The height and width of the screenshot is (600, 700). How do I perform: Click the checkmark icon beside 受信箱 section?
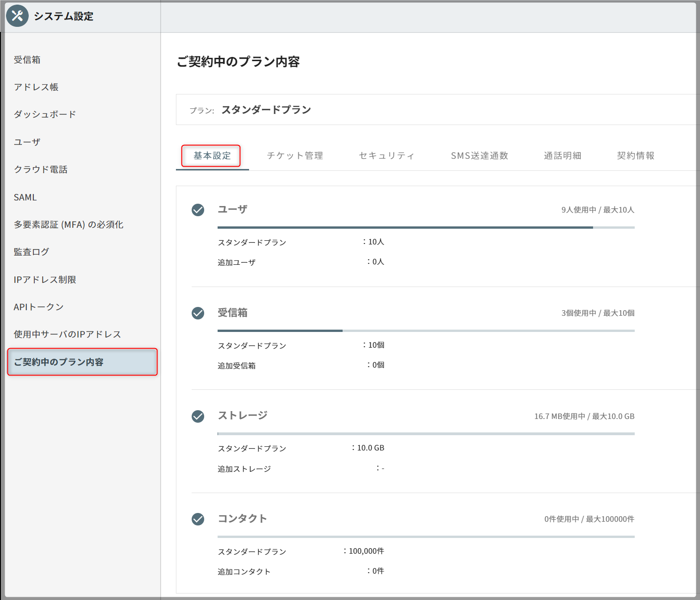[x=198, y=313]
